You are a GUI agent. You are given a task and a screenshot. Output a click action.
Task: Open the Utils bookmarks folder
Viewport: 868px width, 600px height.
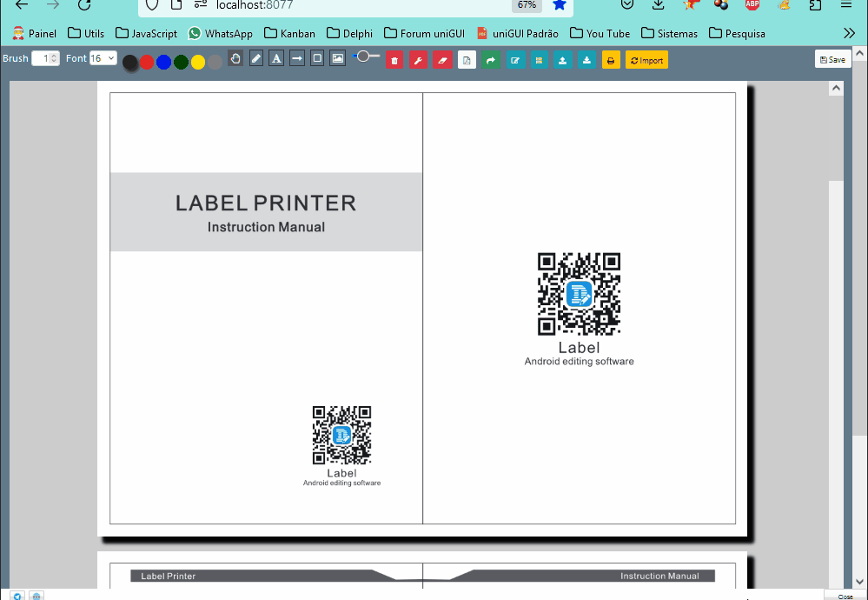(x=86, y=33)
